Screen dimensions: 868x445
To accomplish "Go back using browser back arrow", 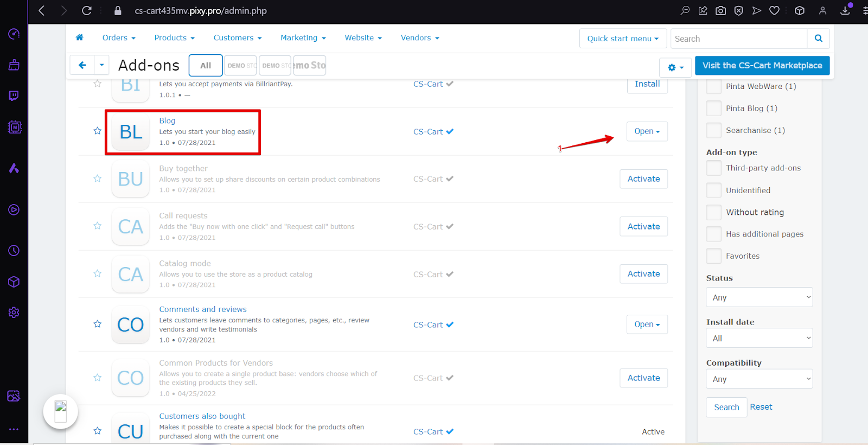I will coord(42,10).
